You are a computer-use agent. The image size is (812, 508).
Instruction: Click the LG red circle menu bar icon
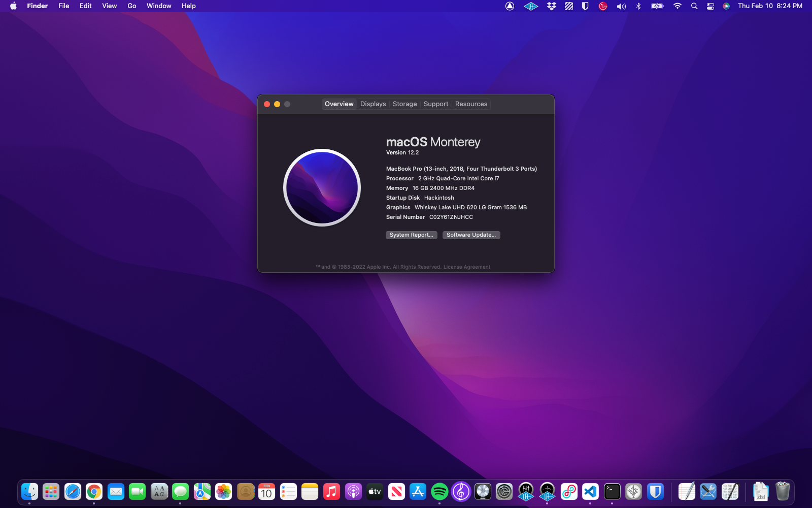point(603,6)
